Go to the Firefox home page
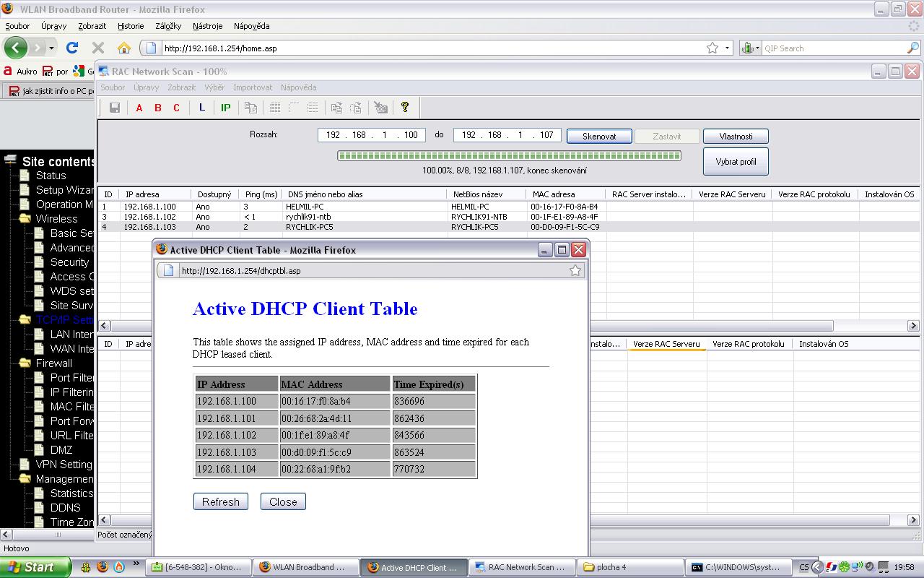The width and height of the screenshot is (924, 578). 124,48
